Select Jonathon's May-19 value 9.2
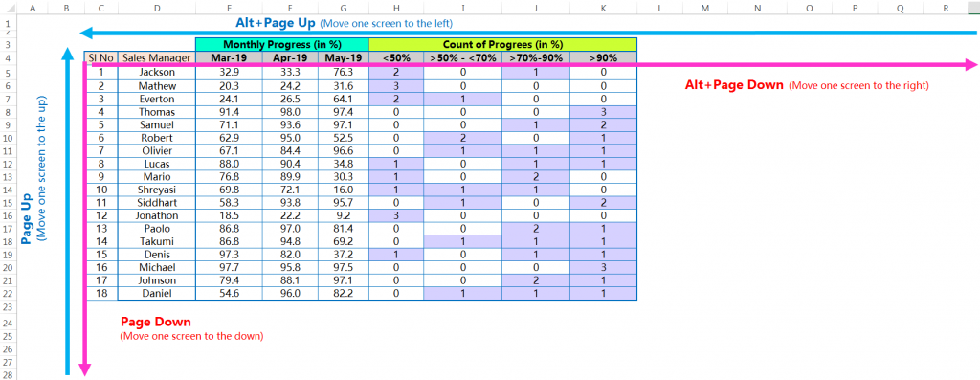Screen dimensions: 980x380 click(x=344, y=215)
